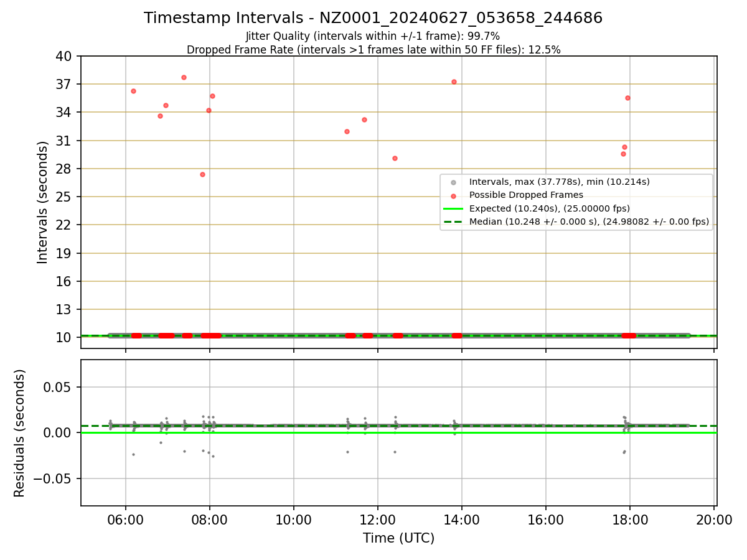Click the 06:00 x-axis tick label
The width and height of the screenshot is (747, 560).
tap(126, 520)
